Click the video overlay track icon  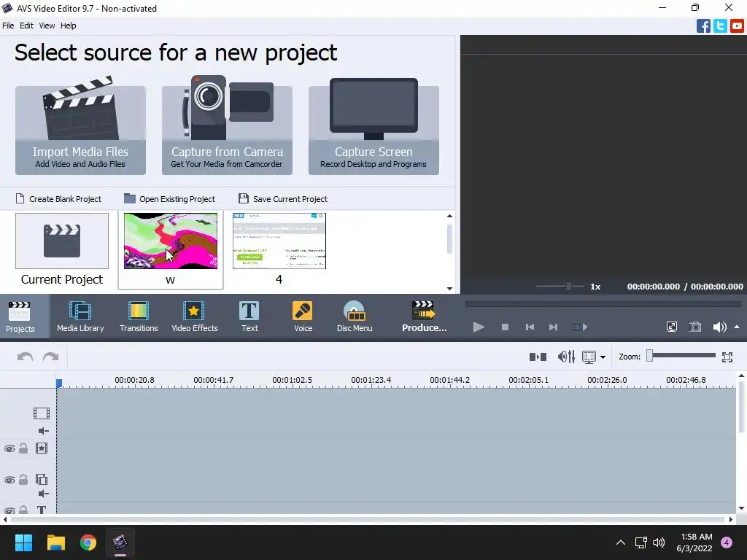[42, 479]
